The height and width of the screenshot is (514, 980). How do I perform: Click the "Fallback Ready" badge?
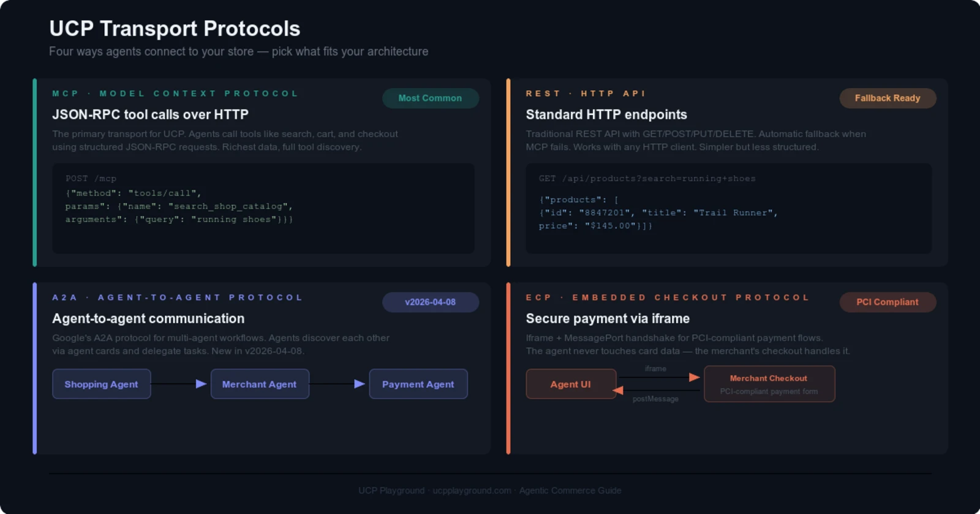pyautogui.click(x=888, y=98)
